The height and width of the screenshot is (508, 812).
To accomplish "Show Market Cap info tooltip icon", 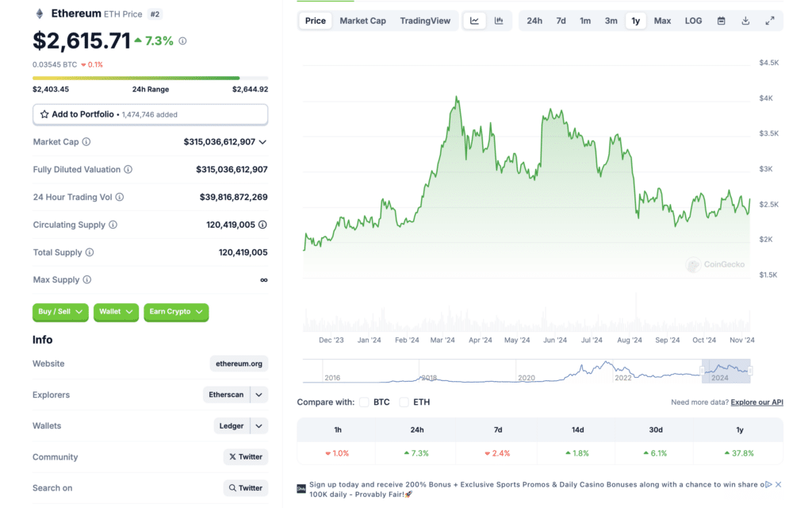I will (x=86, y=141).
